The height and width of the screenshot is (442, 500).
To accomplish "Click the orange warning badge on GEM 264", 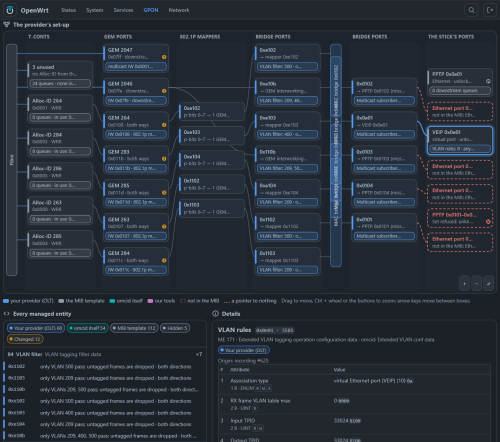I will (164, 125).
